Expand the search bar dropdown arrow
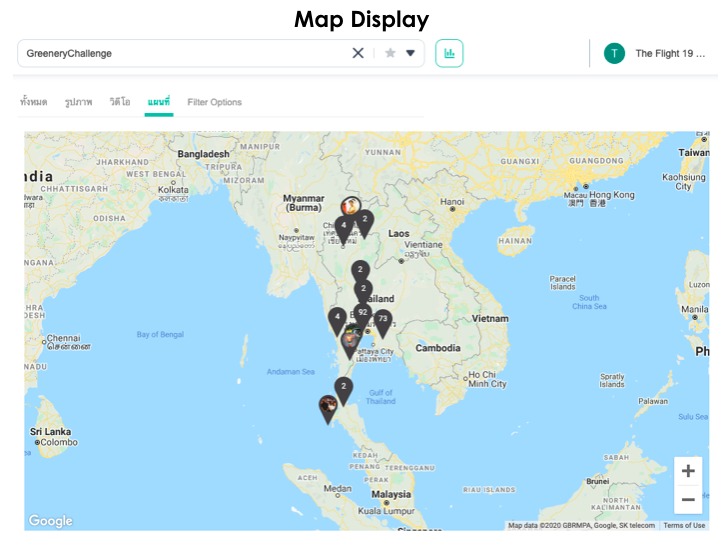719x536 pixels. click(x=410, y=53)
